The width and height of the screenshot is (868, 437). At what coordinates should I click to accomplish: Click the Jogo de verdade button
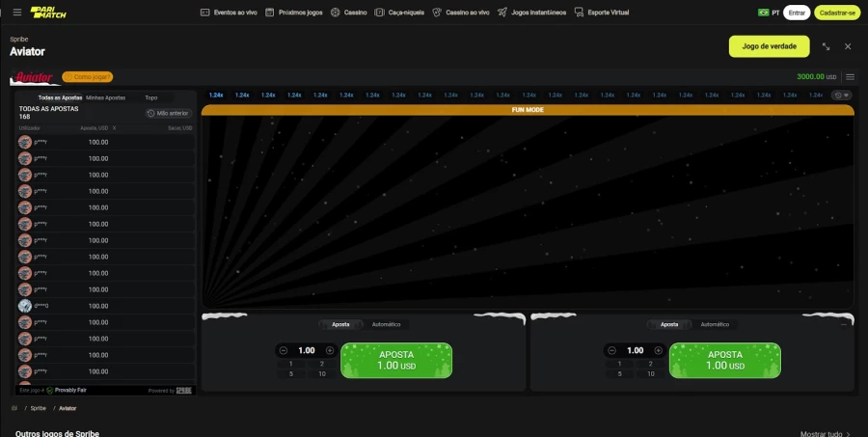click(769, 46)
